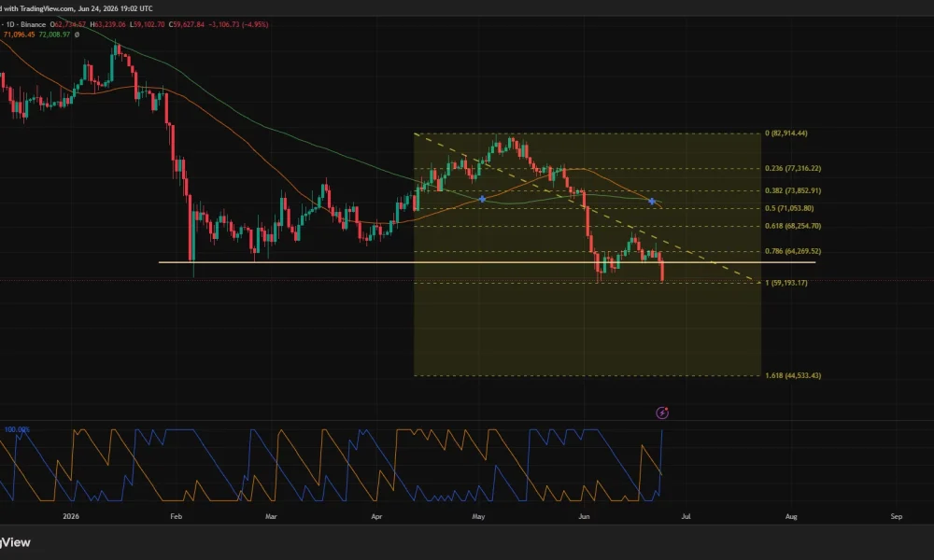Click the Aug label on the time axis
The width and height of the screenshot is (934, 560).
(x=791, y=516)
